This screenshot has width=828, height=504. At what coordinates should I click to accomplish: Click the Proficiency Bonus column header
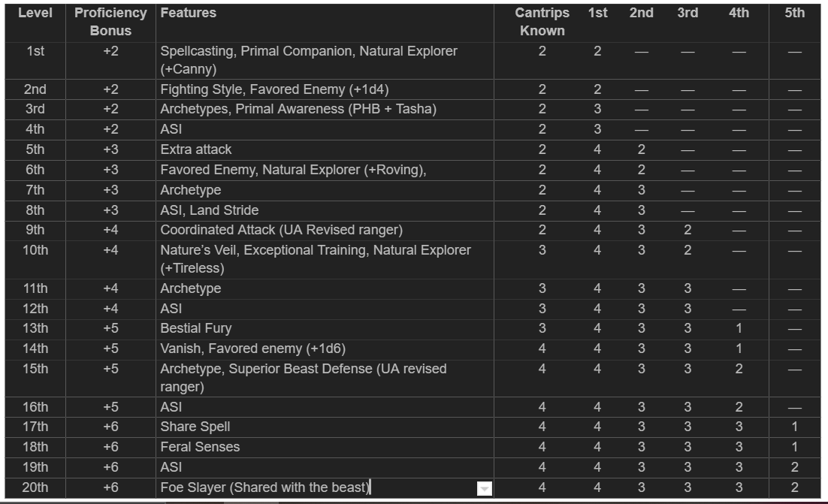coord(110,22)
